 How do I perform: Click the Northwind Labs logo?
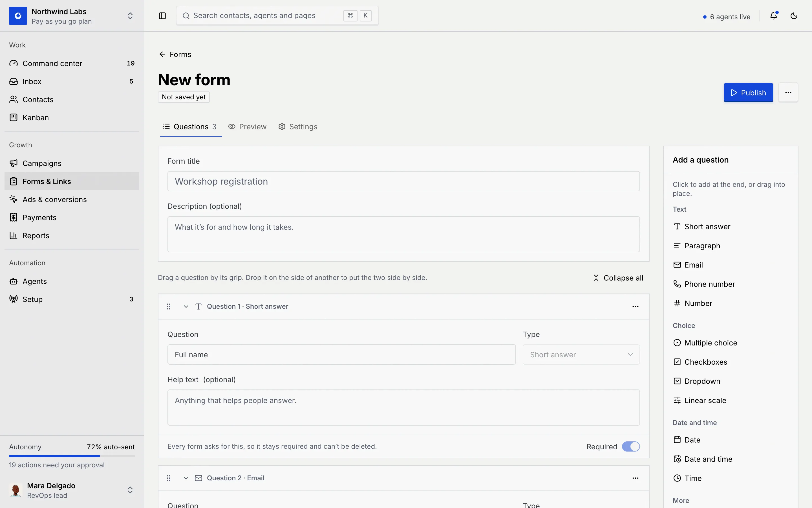[18, 16]
